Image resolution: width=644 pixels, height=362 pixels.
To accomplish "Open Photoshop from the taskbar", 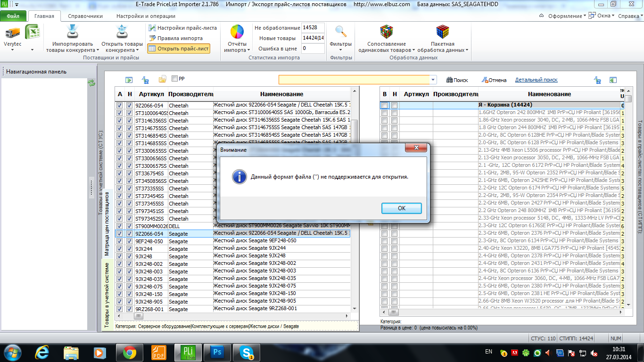I will 217,352.
